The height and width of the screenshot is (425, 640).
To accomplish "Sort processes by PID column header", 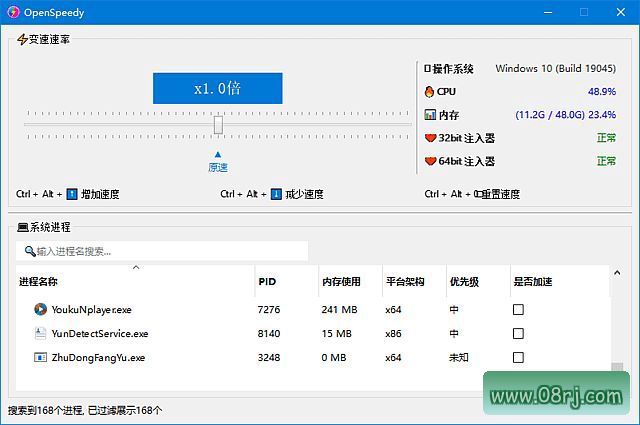I will pyautogui.click(x=267, y=282).
